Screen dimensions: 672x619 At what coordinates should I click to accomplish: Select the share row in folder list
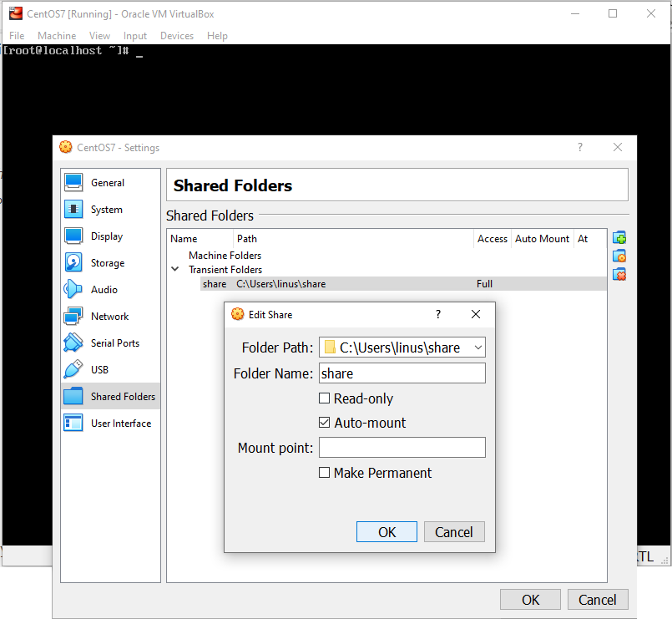(x=403, y=284)
